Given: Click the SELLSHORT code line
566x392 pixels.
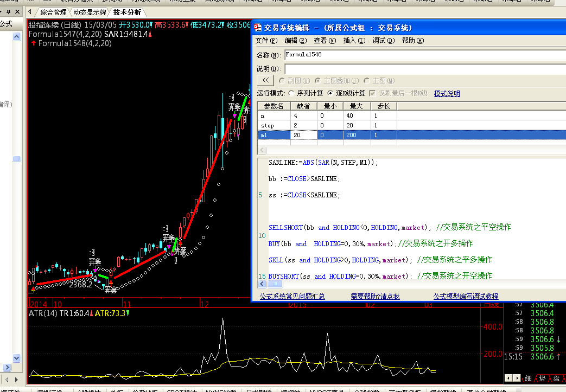Looking at the screenshot, I should click(390, 228).
